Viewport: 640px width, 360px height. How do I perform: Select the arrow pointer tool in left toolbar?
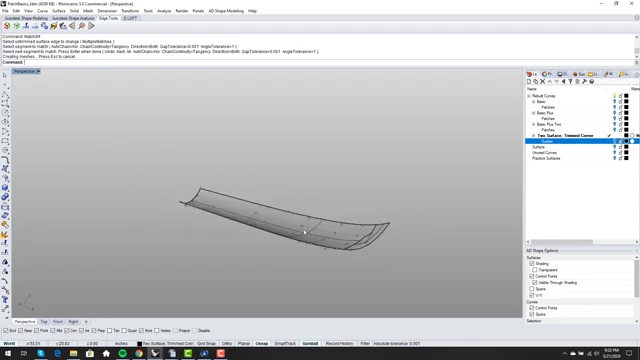(5, 75)
